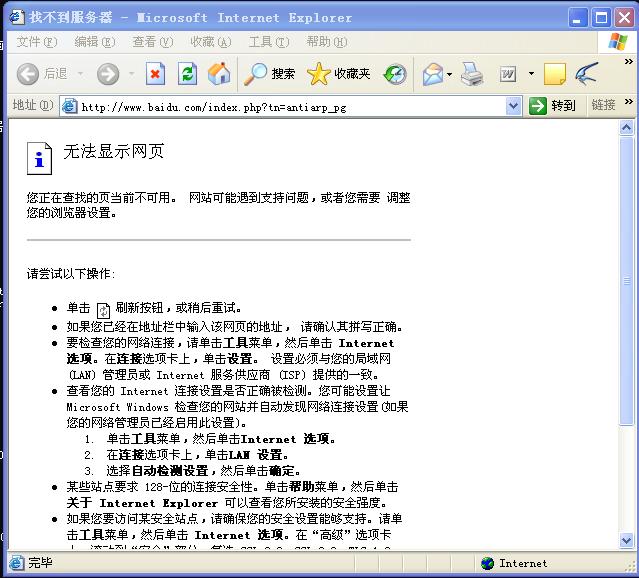This screenshot has width=639, height=578.
Task: Click the 地址(D) label
Action: [x=33, y=105]
